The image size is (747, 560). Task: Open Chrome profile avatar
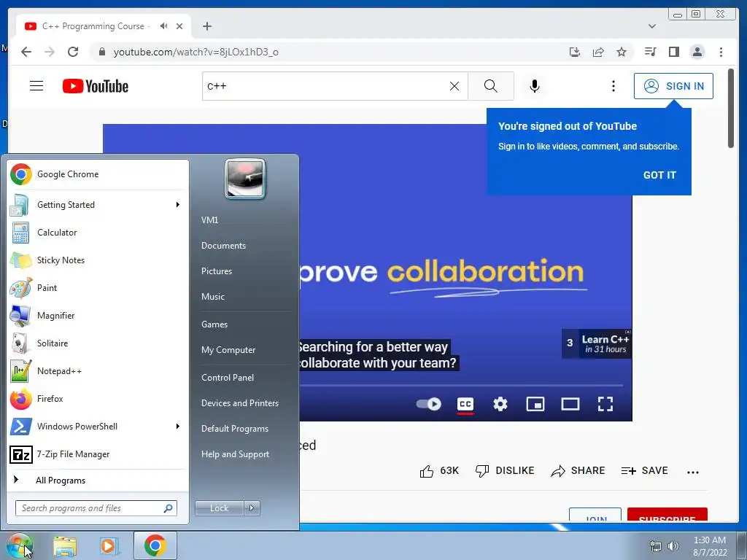tap(697, 52)
